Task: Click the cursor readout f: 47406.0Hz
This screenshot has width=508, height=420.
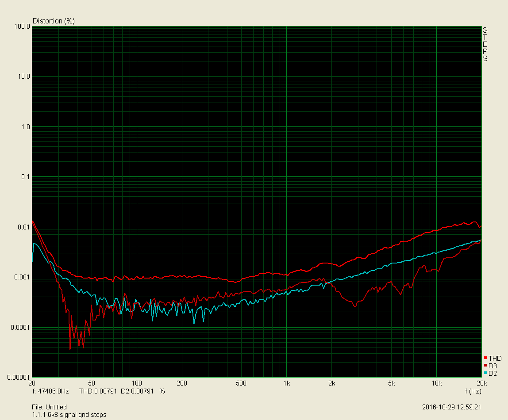Action: (x=50, y=391)
